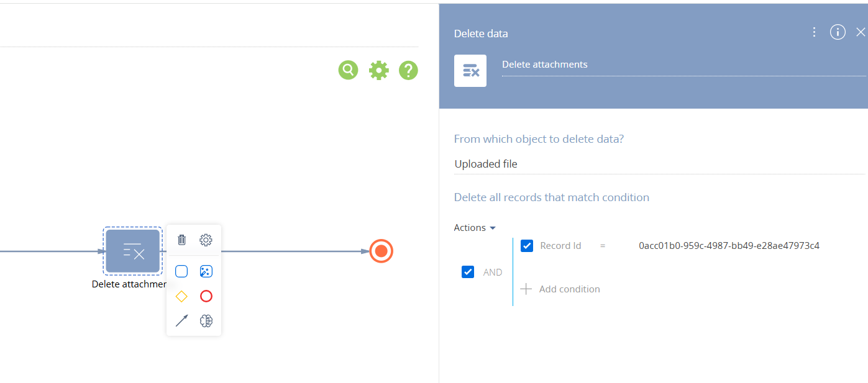Show info for Delete data element

tap(838, 32)
